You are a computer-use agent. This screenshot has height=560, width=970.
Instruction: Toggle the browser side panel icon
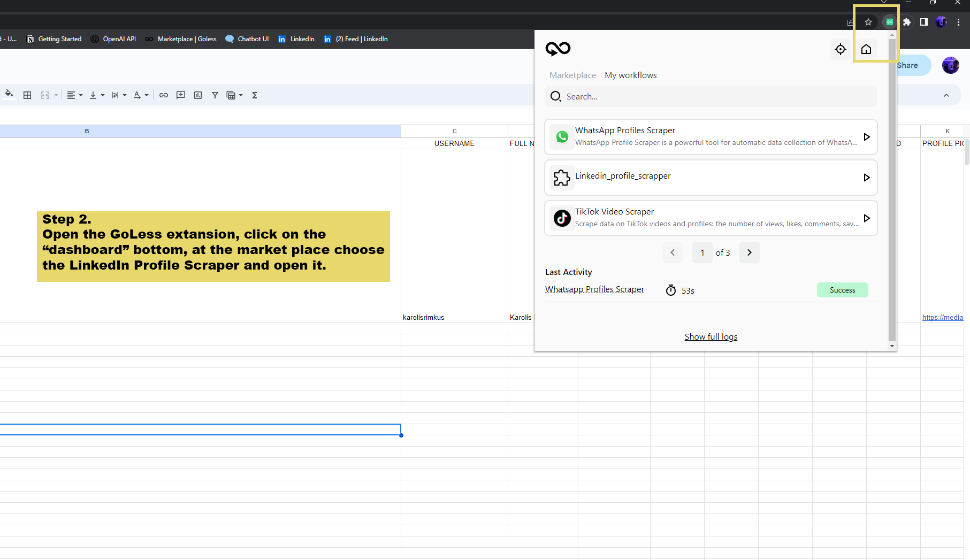pos(923,22)
